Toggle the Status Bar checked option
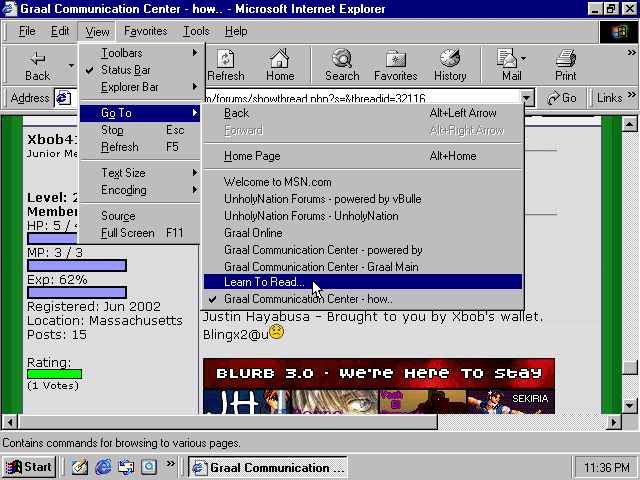Image resolution: width=640 pixels, height=480 pixels. coord(141,70)
